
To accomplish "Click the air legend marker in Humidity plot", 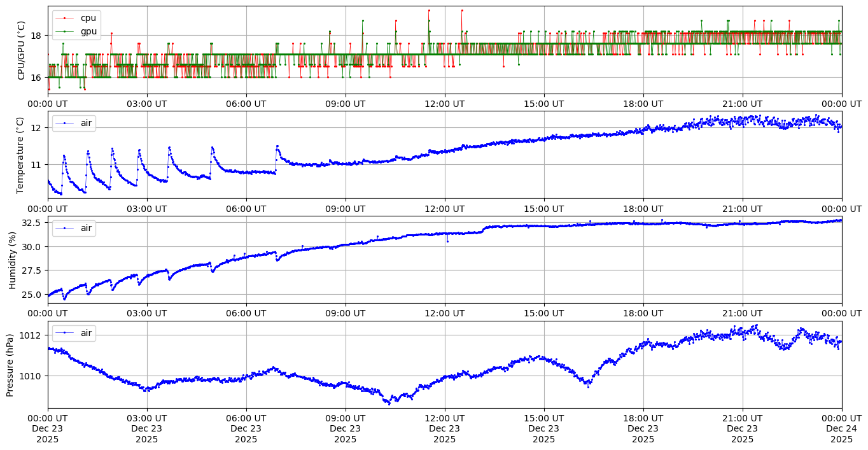I will point(65,228).
